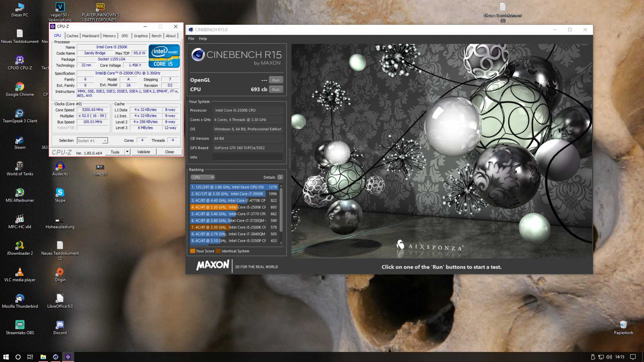Open CPUID CPU-Z desktop shortcut
Image resolution: width=644 pixels, height=362 pixels.
coord(20,63)
